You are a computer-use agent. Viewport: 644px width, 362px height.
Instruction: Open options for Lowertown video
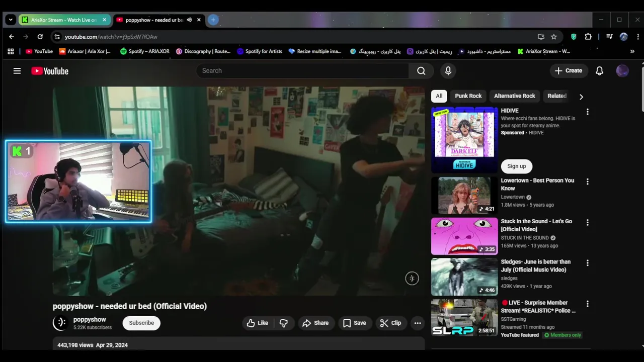[x=587, y=182]
